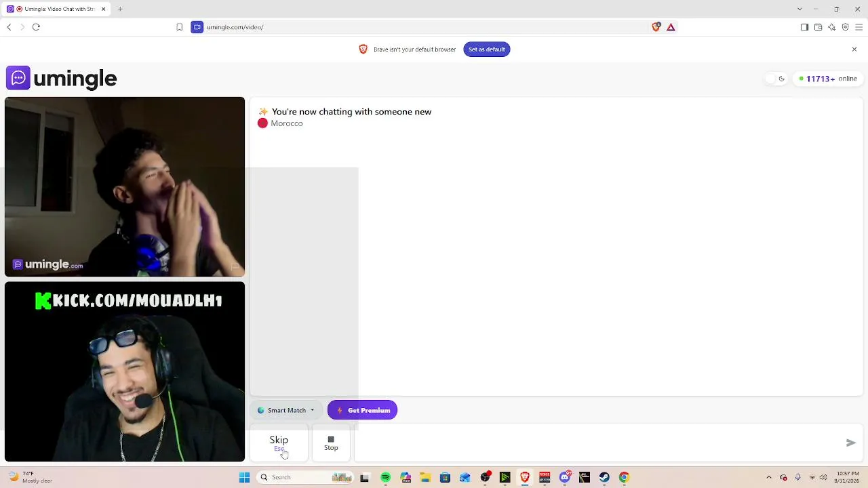Image resolution: width=868 pixels, height=488 pixels.
Task: Open Outlook from the taskbar
Action: click(x=465, y=477)
